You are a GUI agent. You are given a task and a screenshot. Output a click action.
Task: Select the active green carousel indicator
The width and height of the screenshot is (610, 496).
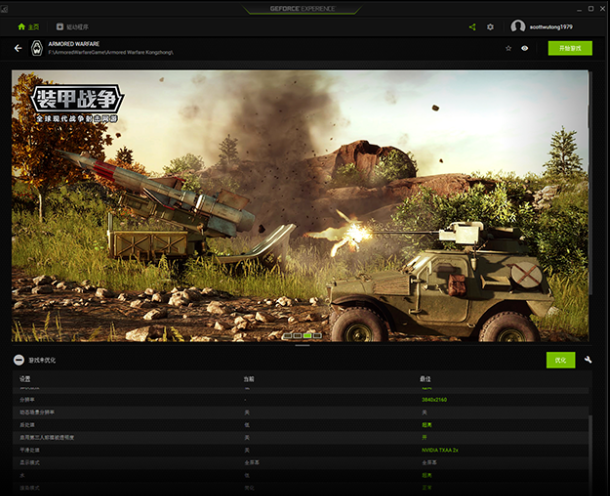point(307,335)
